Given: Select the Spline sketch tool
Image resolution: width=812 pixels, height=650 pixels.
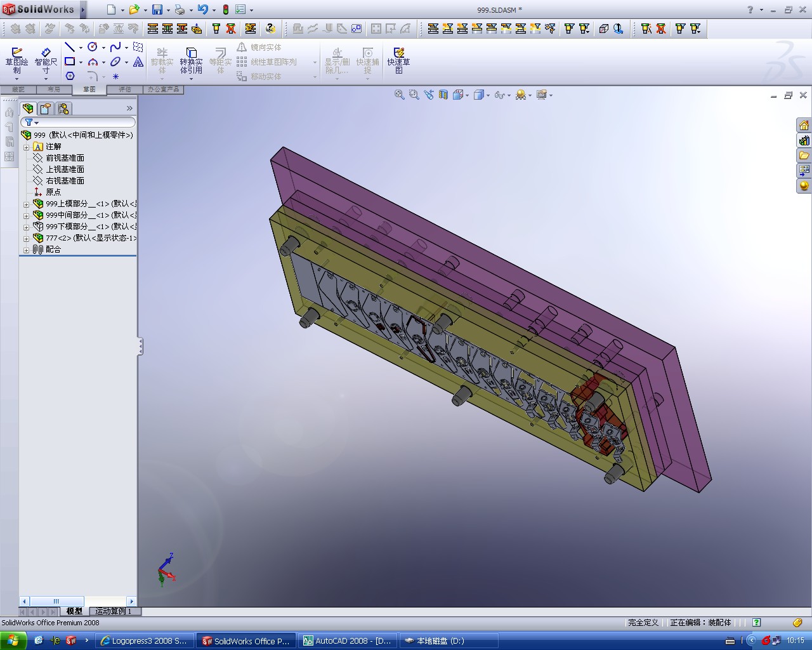Looking at the screenshot, I should (115, 47).
